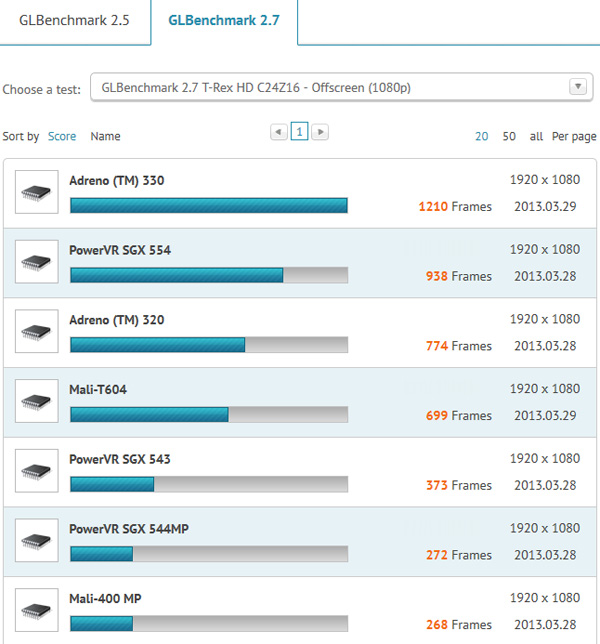600x644 pixels.
Task: Open the PowerVR SGX 554 result name
Action: coord(120,250)
